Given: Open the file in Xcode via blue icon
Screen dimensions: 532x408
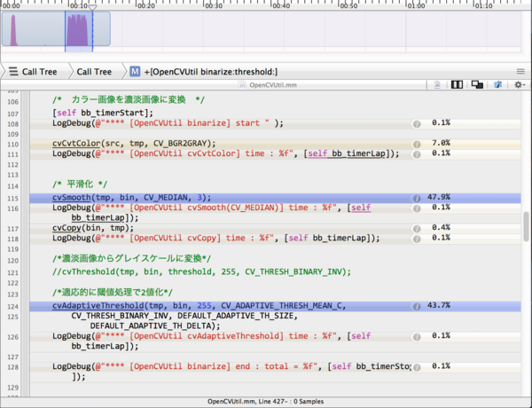Looking at the screenshot, I should [x=497, y=85].
